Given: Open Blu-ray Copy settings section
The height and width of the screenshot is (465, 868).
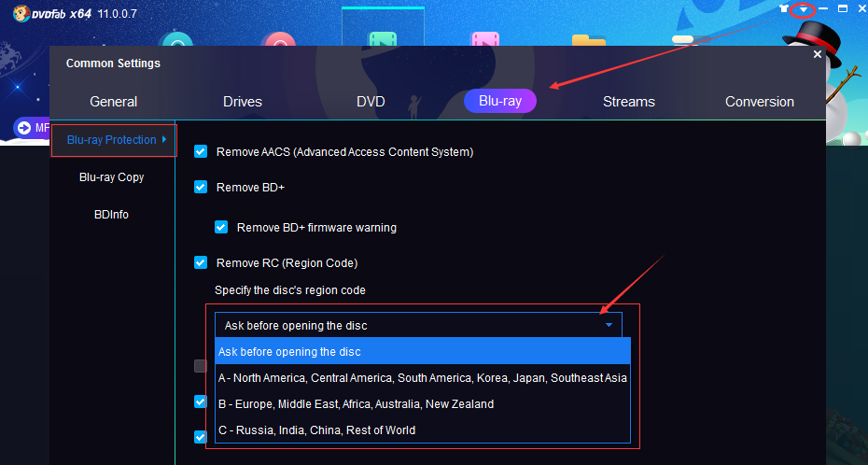Looking at the screenshot, I should (111, 177).
